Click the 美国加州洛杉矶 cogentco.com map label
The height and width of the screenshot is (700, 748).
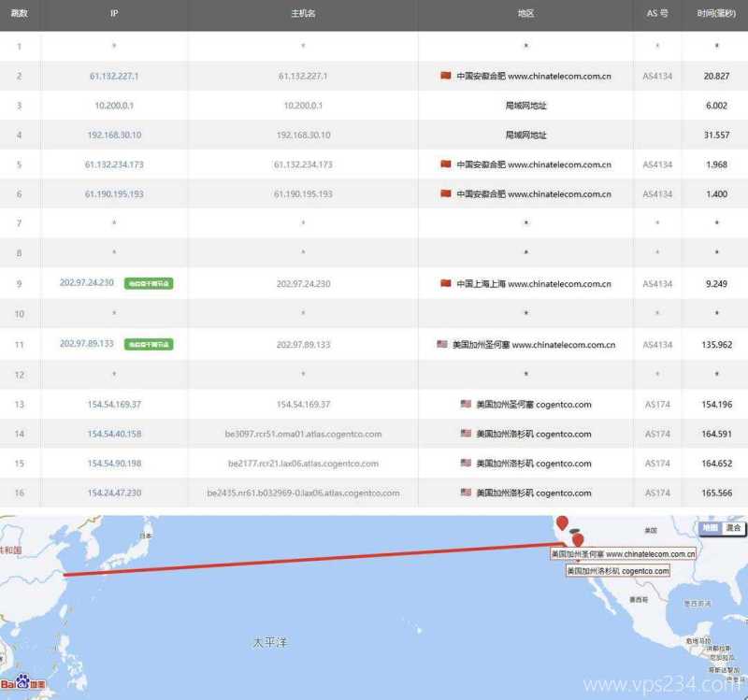click(617, 569)
